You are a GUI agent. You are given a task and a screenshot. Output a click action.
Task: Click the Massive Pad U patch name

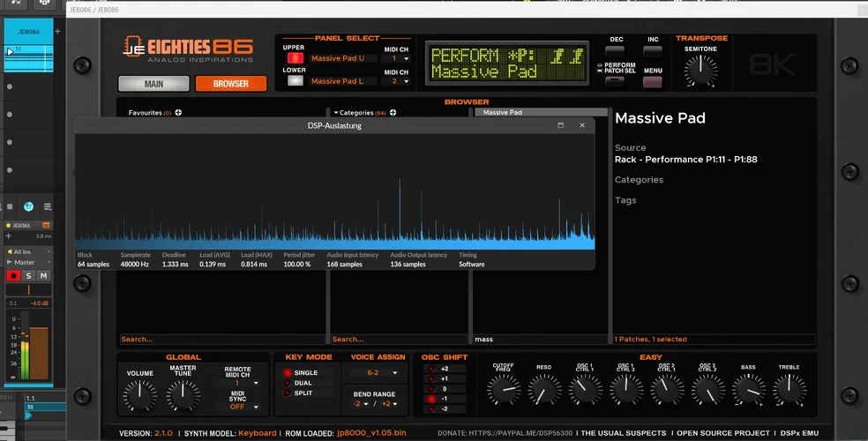[x=338, y=58]
